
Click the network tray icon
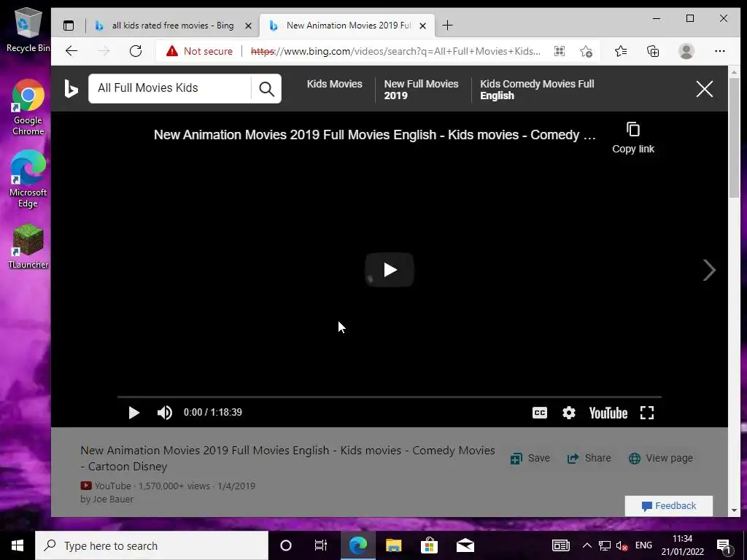point(605,545)
